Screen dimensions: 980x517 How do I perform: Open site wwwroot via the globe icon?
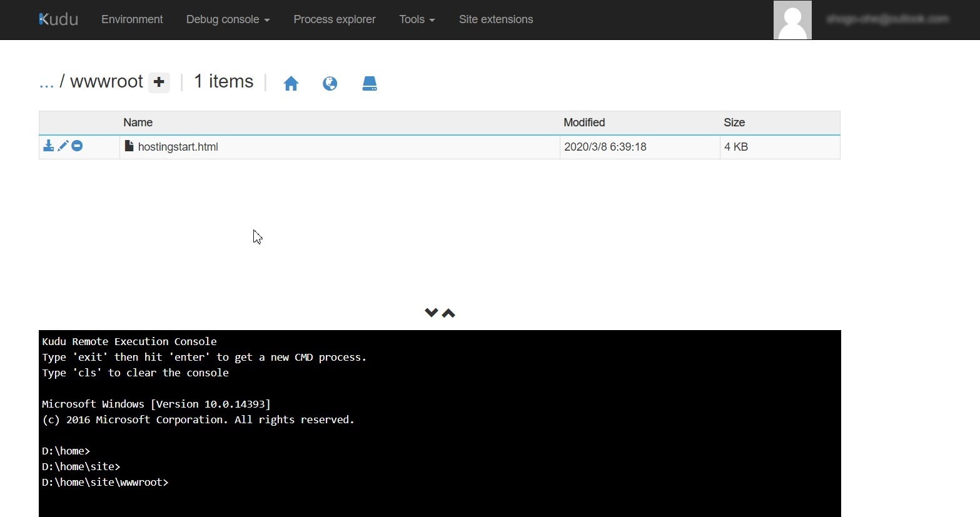pyautogui.click(x=330, y=83)
